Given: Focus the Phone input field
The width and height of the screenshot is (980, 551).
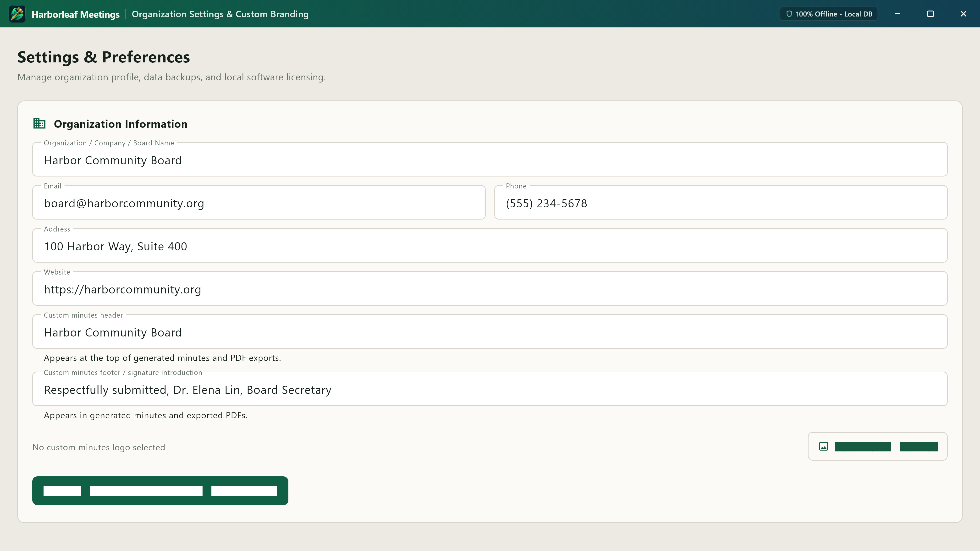Looking at the screenshot, I should coord(721,202).
